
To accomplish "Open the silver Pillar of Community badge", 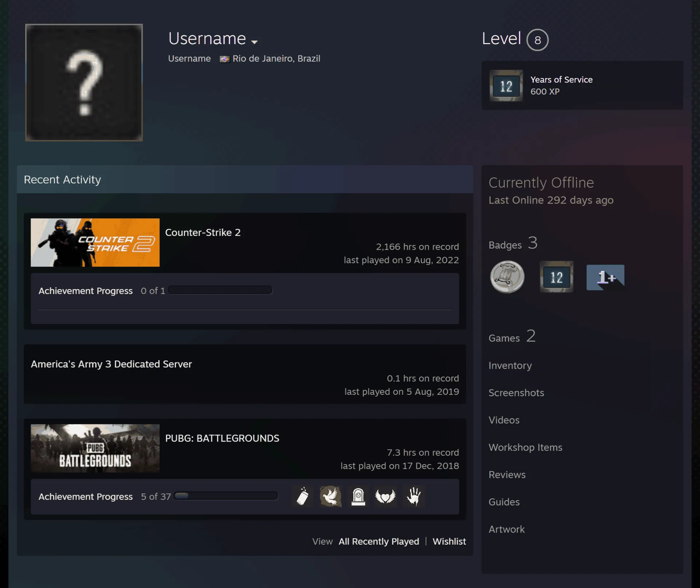I will coord(507,277).
